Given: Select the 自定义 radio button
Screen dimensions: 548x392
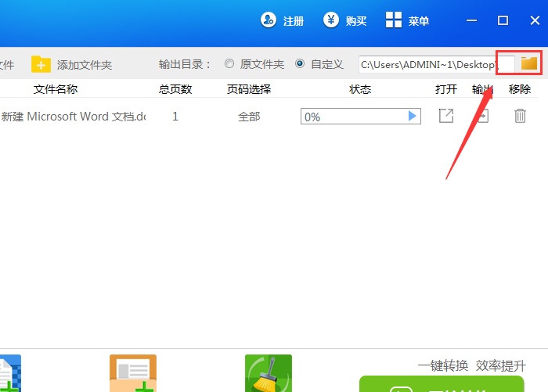Looking at the screenshot, I should 300,64.
